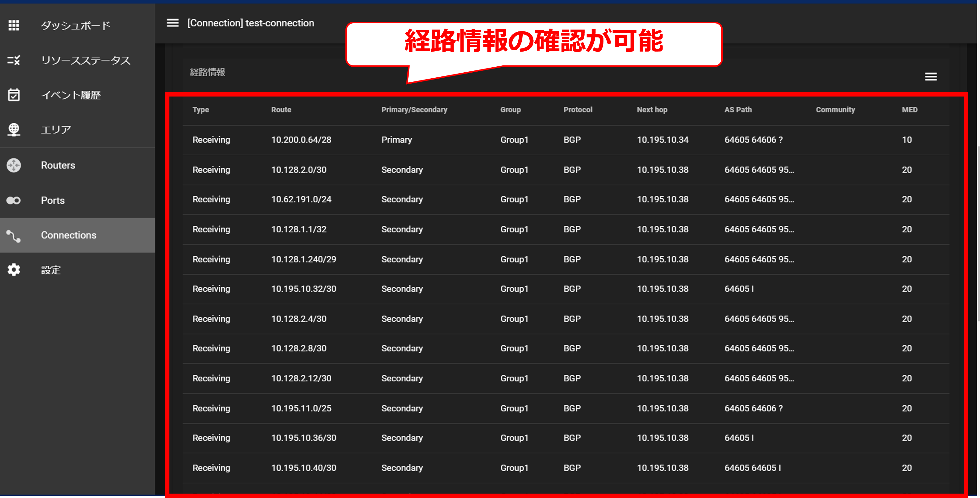
Task: Sort table by Route column header
Action: click(281, 110)
